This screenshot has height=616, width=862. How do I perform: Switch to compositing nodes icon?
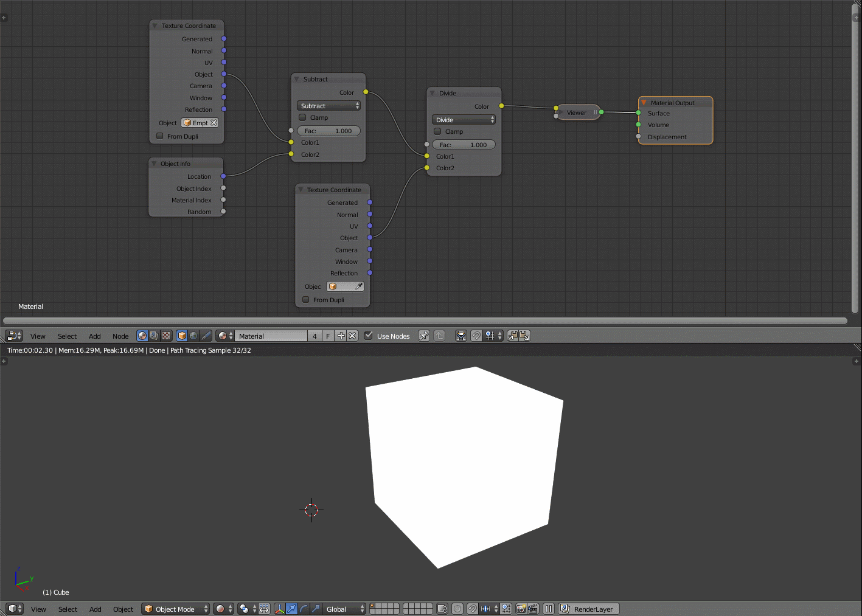(154, 336)
